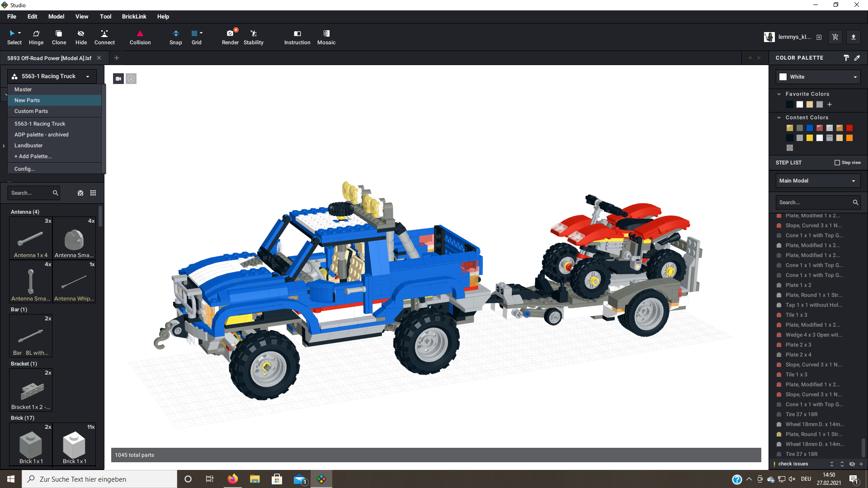Screen dimensions: 868x488
Task: Click check issues at bottom right
Action: [x=793, y=464]
